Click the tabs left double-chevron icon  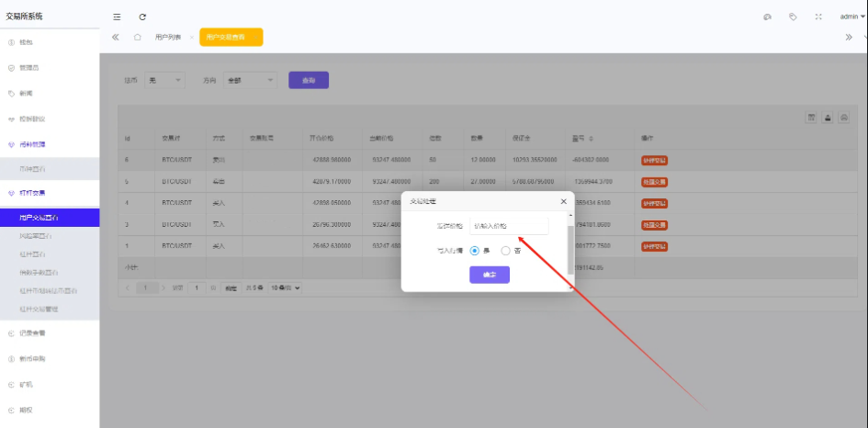(x=115, y=37)
